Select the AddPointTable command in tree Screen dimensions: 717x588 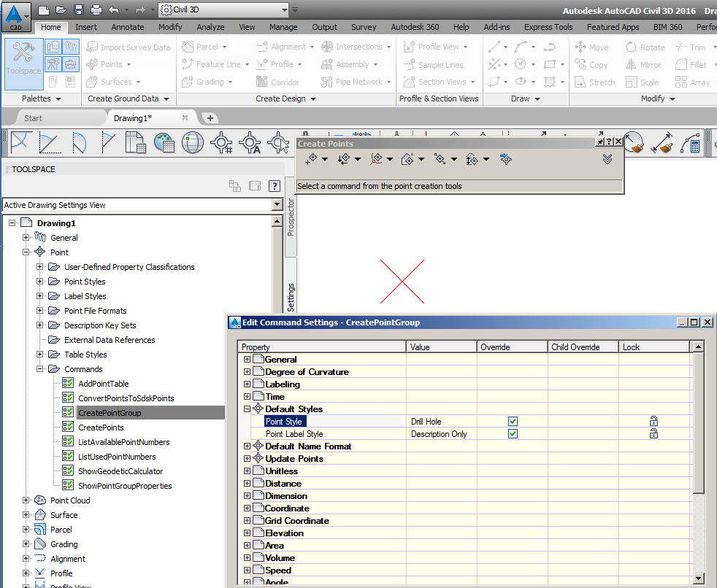click(104, 383)
